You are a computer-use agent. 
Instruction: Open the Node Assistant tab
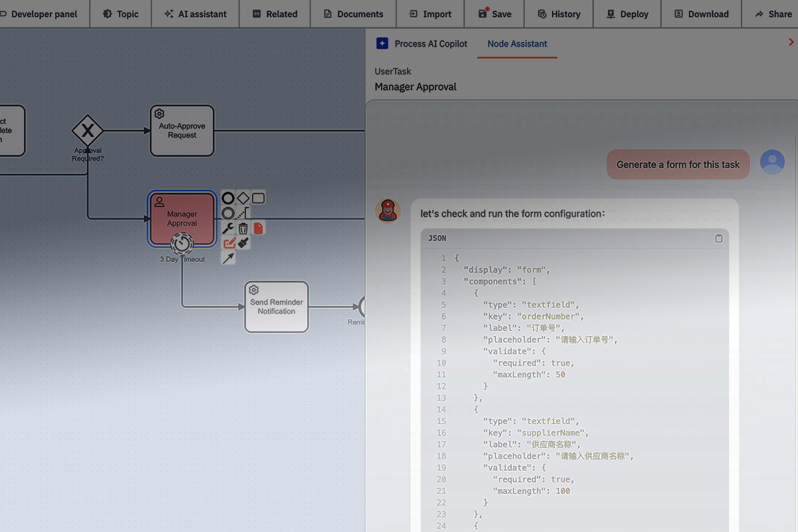point(517,44)
